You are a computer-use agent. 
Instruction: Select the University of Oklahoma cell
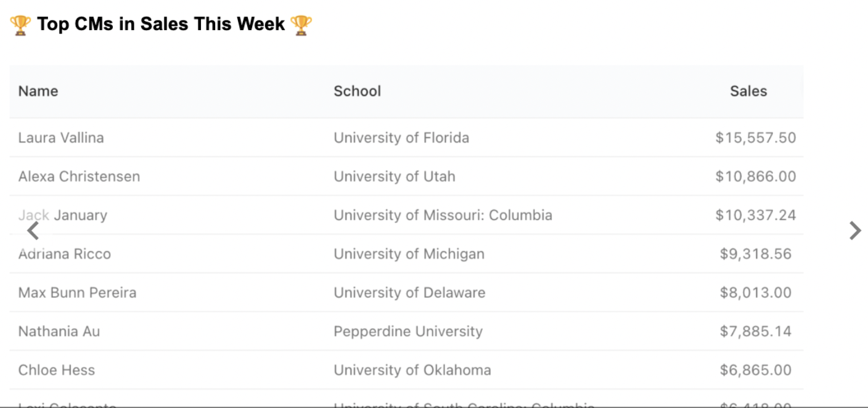(x=412, y=370)
